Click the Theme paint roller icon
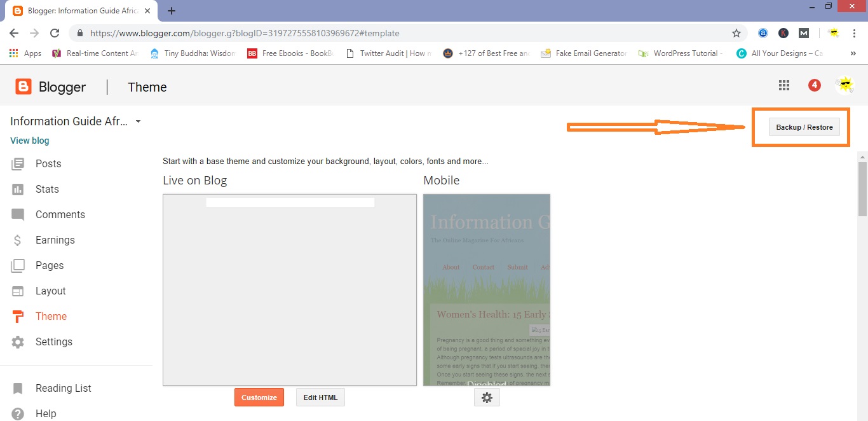868x421 pixels. (18, 317)
